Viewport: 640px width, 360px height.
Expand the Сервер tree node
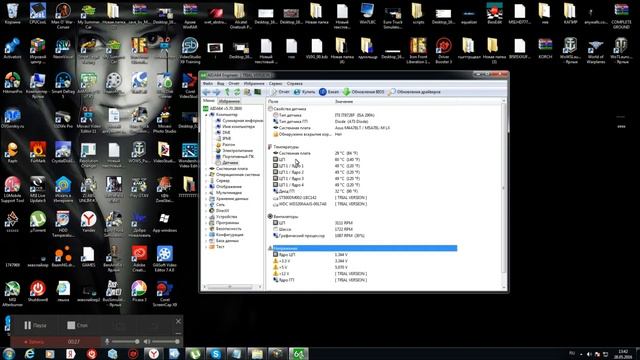pos(206,180)
